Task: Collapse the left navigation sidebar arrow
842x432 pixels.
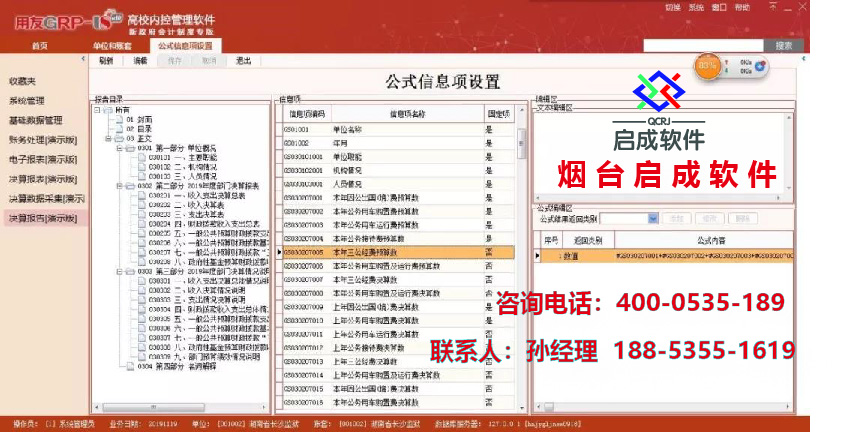Action: pos(83,59)
